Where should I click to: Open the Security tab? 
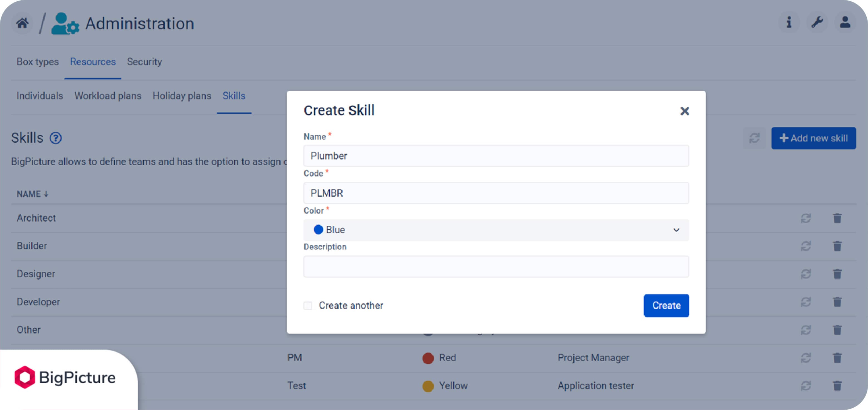coord(144,62)
